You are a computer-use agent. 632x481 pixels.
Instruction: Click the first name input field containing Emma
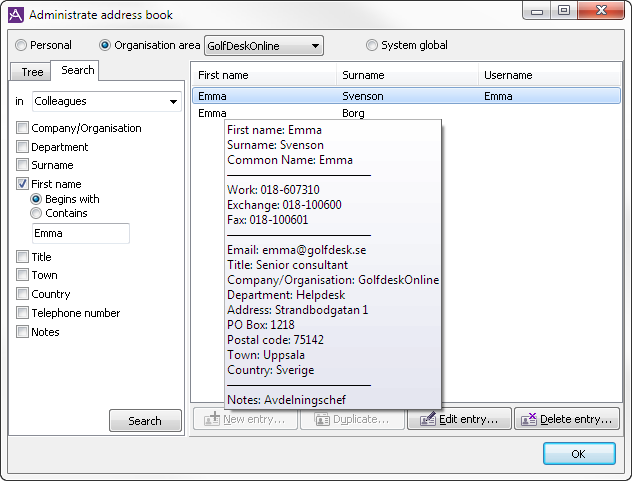click(x=80, y=233)
